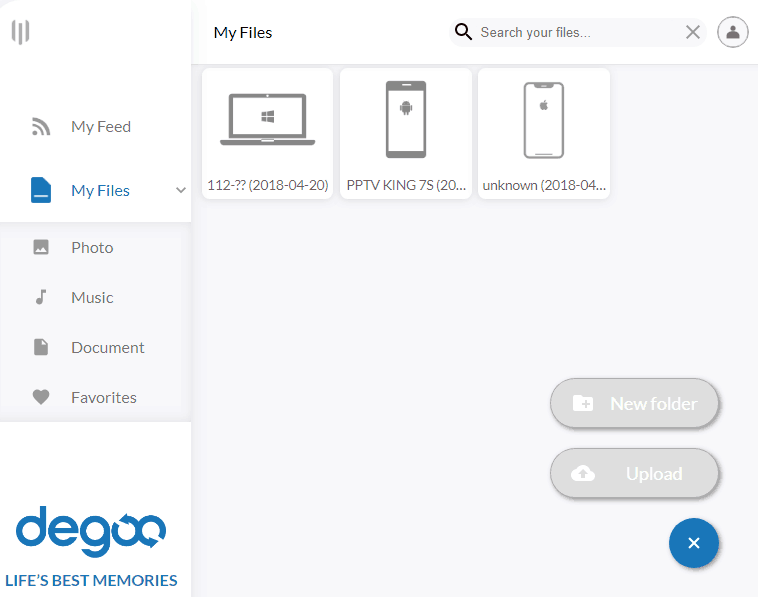Open the Favorites category
The height and width of the screenshot is (597, 758).
tap(103, 397)
